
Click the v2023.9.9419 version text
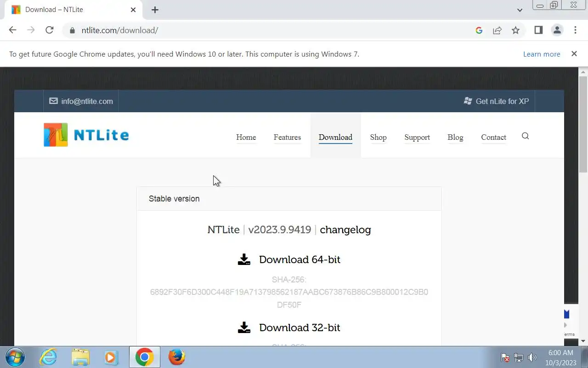(x=280, y=230)
